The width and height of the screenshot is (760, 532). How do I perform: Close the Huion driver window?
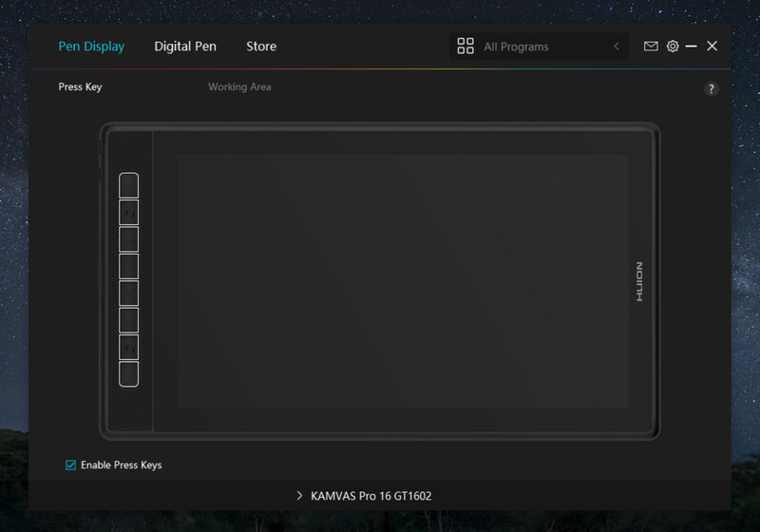pos(712,46)
